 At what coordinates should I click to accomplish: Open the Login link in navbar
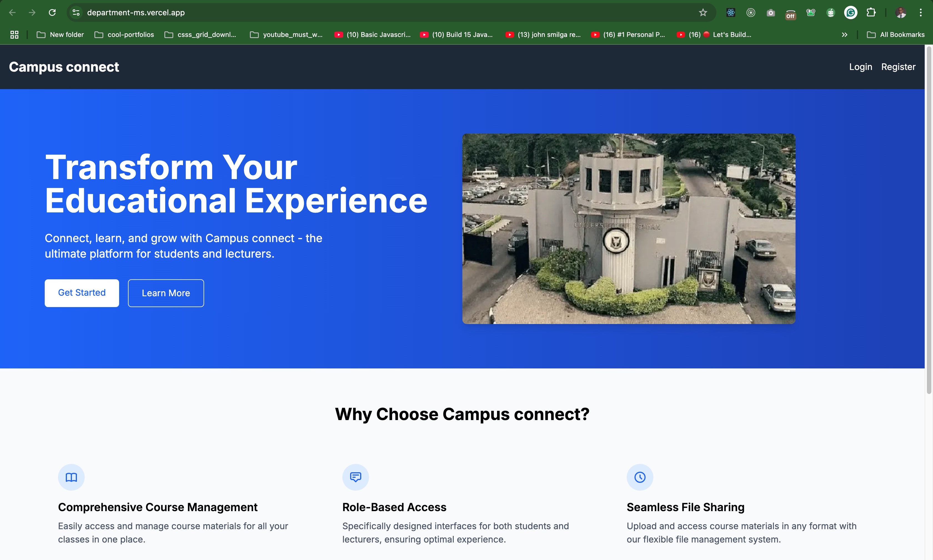860,67
